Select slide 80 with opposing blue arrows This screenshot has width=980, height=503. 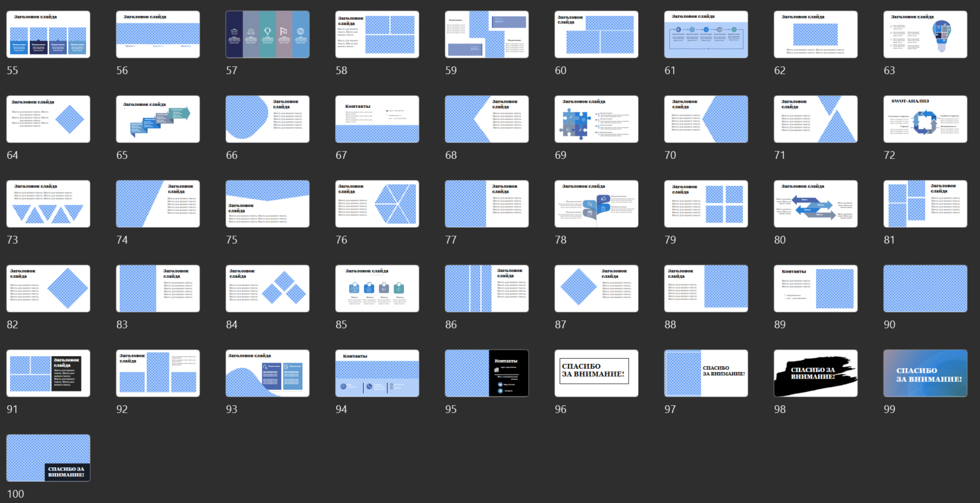click(815, 204)
